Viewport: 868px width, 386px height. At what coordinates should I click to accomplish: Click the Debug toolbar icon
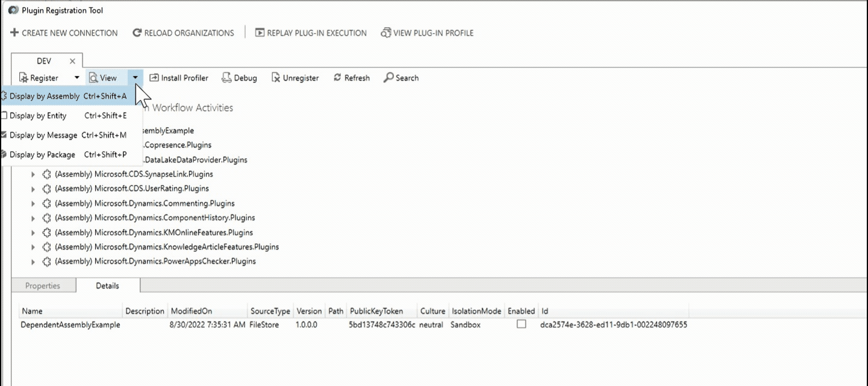coord(226,78)
